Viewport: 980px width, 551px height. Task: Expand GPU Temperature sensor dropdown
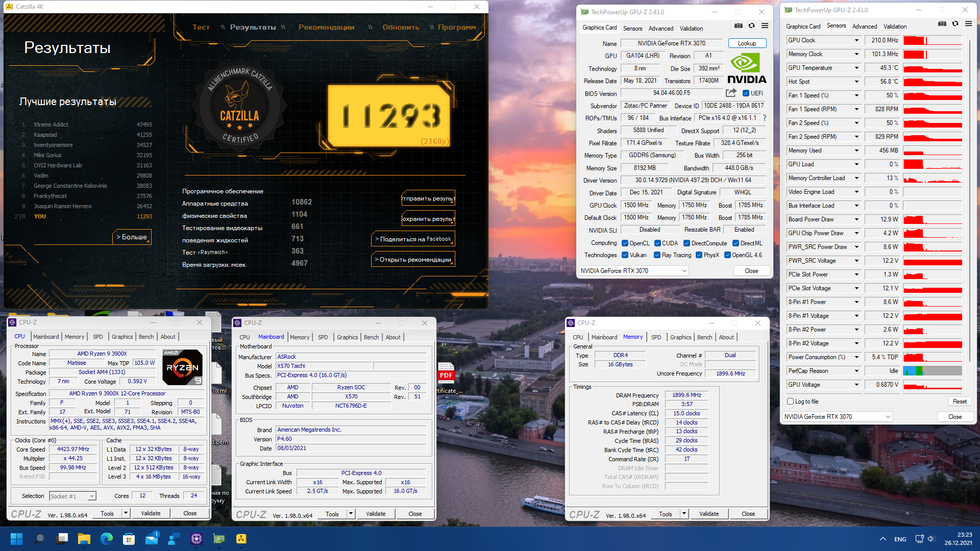click(856, 68)
